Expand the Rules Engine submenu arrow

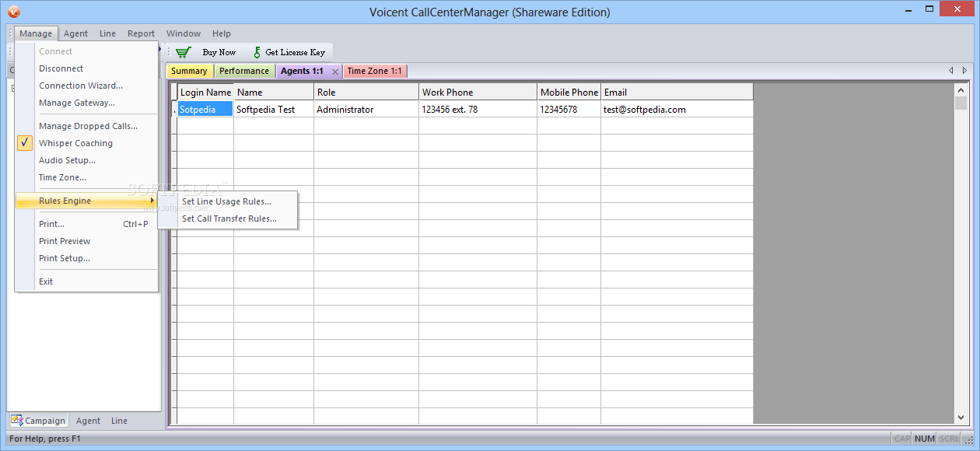152,201
